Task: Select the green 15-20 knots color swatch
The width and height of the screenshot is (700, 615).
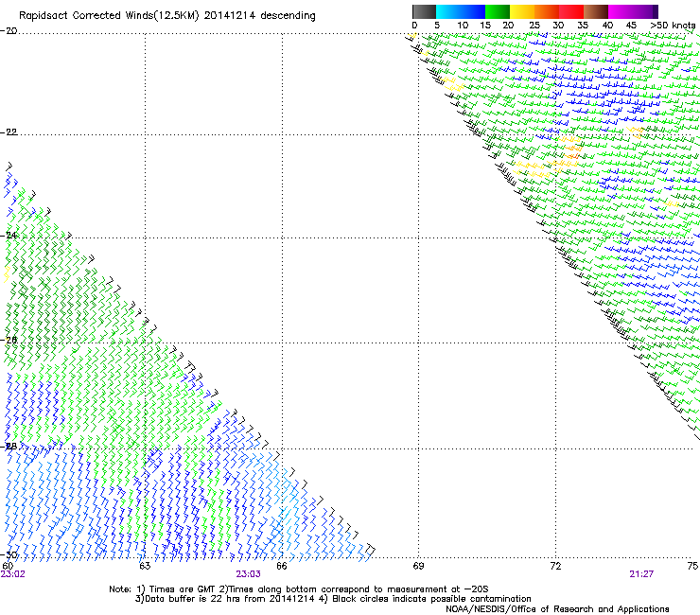Action: pyautogui.click(x=498, y=11)
